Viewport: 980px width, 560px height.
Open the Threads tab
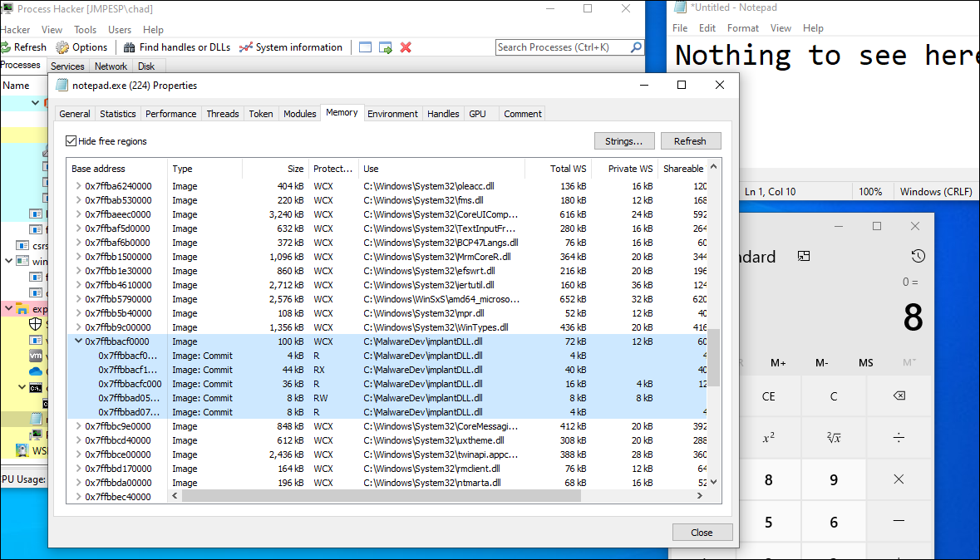[223, 114]
